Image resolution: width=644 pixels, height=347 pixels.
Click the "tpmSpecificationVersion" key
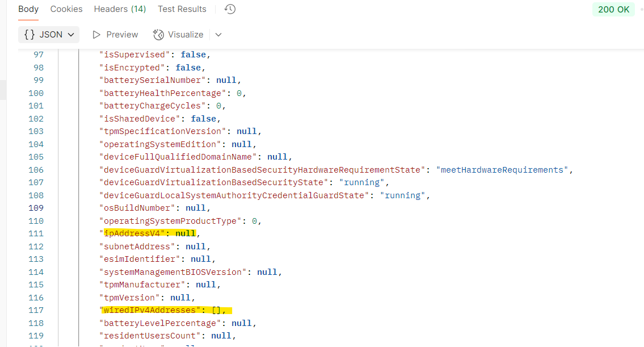coord(163,131)
